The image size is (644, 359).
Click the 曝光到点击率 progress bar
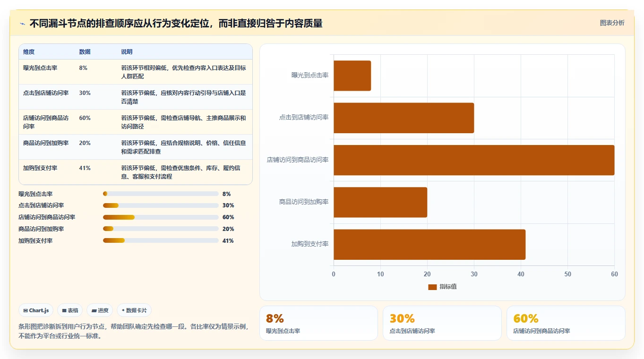click(x=161, y=194)
